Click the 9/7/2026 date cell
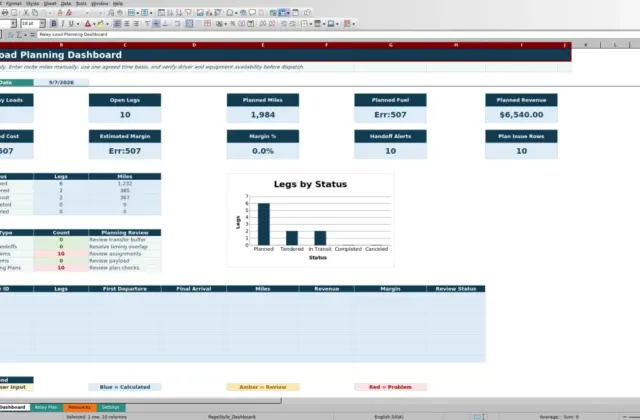This screenshot has height=420, width=640. [61, 82]
